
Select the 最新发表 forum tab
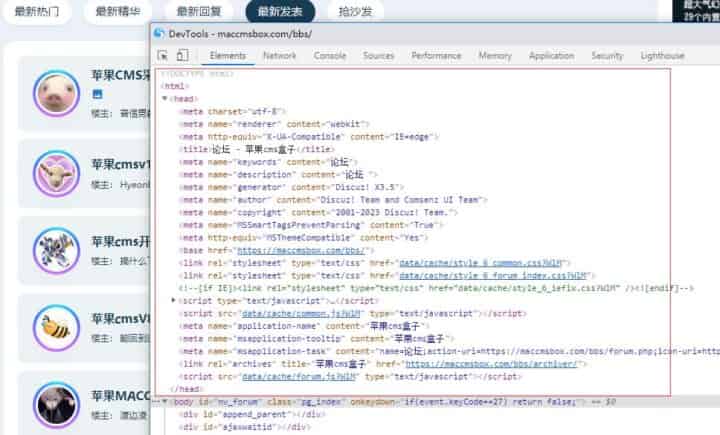280,11
